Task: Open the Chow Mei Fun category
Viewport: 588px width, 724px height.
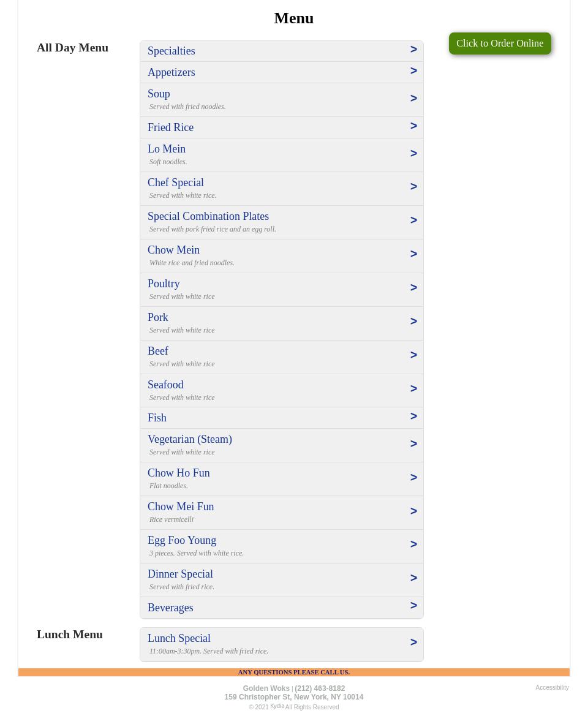Action: (x=282, y=513)
